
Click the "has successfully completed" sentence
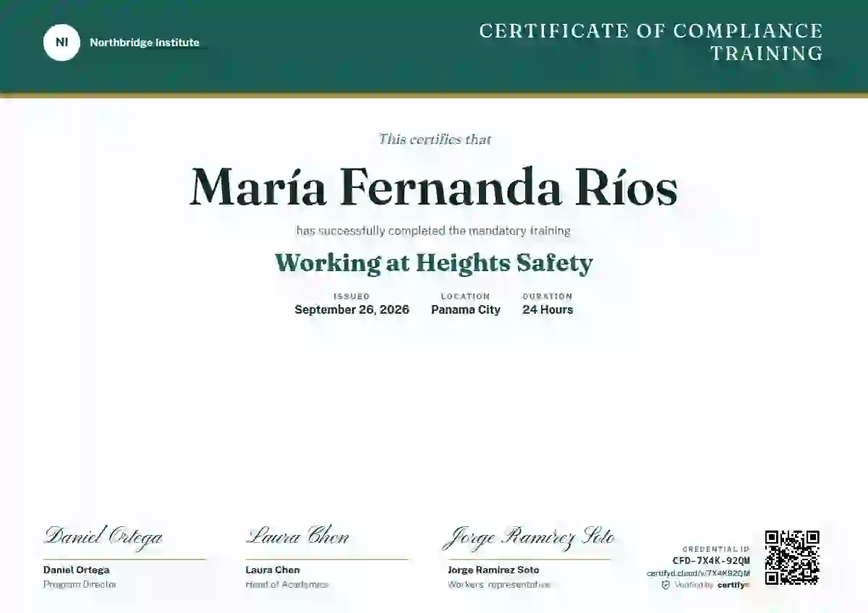coord(433,231)
